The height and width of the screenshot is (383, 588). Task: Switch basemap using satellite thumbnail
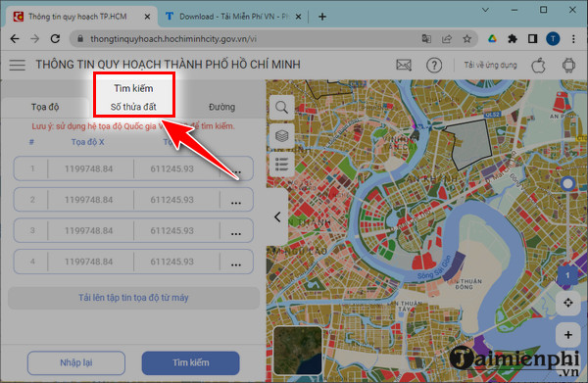click(298, 351)
